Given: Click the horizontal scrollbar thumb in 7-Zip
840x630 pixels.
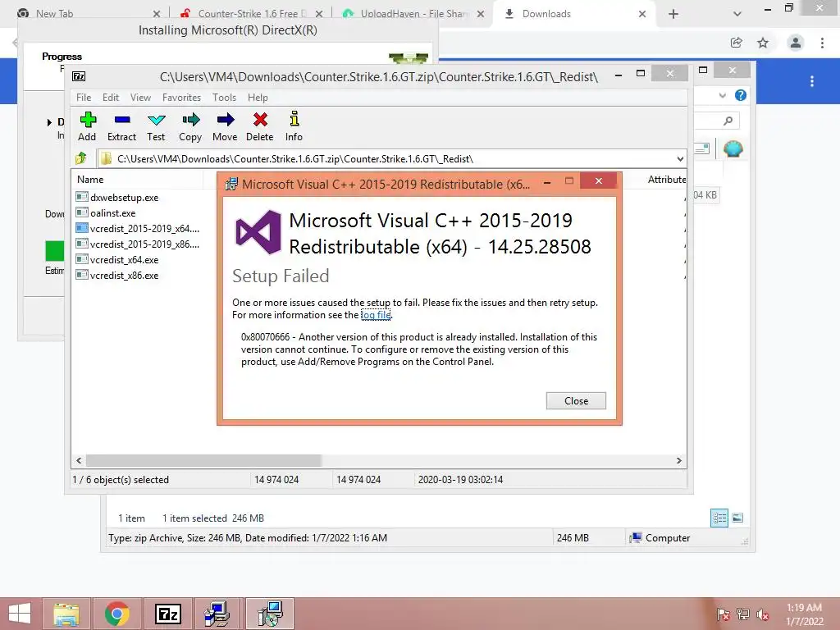Looking at the screenshot, I should (203, 460).
